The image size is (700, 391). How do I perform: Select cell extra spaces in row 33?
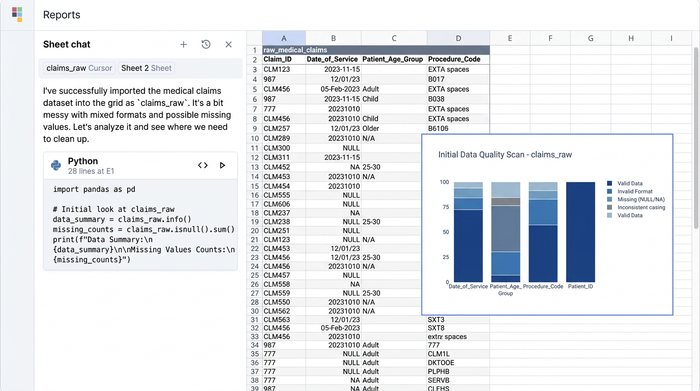458,337
